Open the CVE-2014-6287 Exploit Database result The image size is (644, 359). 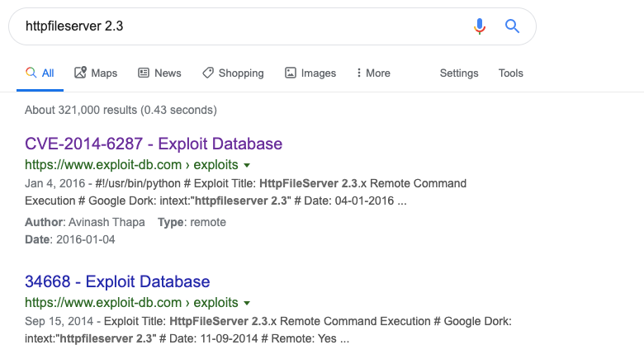[154, 144]
